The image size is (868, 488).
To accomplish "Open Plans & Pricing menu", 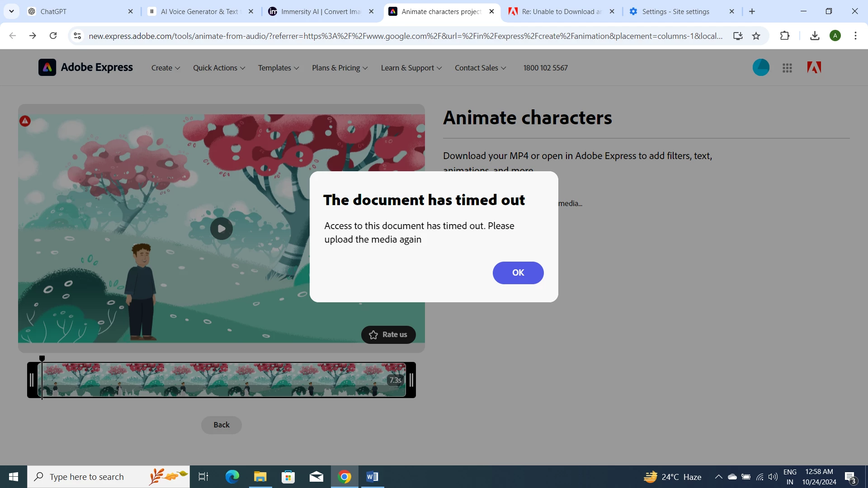I will click(x=340, y=68).
